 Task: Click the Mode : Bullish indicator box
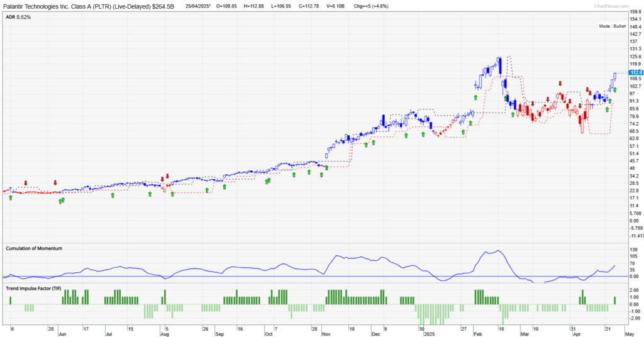click(612, 26)
